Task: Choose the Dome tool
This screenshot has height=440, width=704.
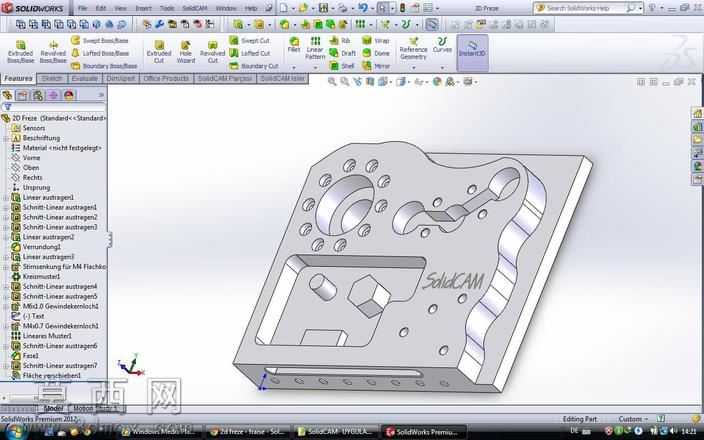Action: click(x=376, y=53)
